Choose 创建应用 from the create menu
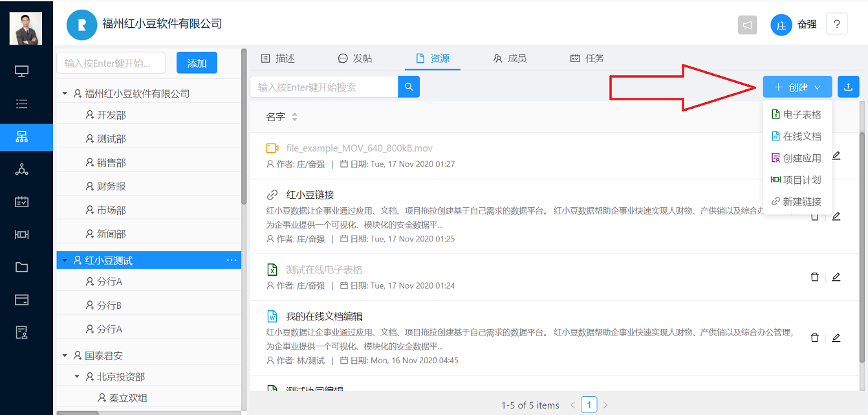 (797, 158)
